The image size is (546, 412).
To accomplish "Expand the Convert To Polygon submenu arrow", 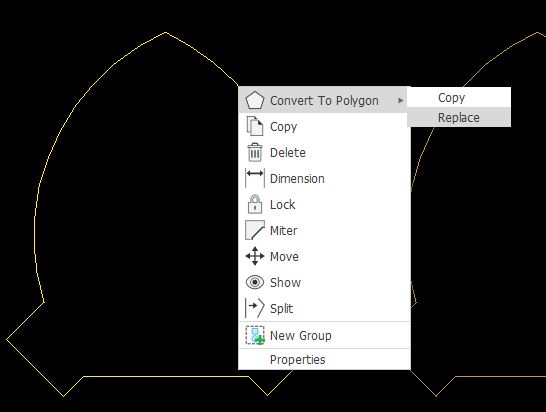I will (400, 100).
